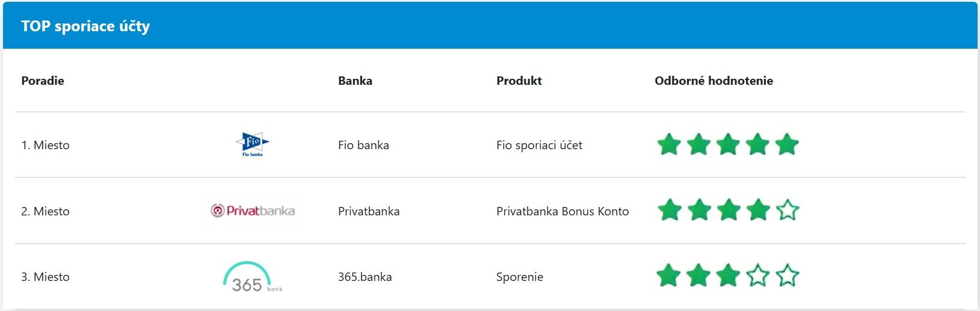Image resolution: width=980 pixels, height=311 pixels.
Task: Click the Privatbanka logo
Action: click(x=253, y=211)
